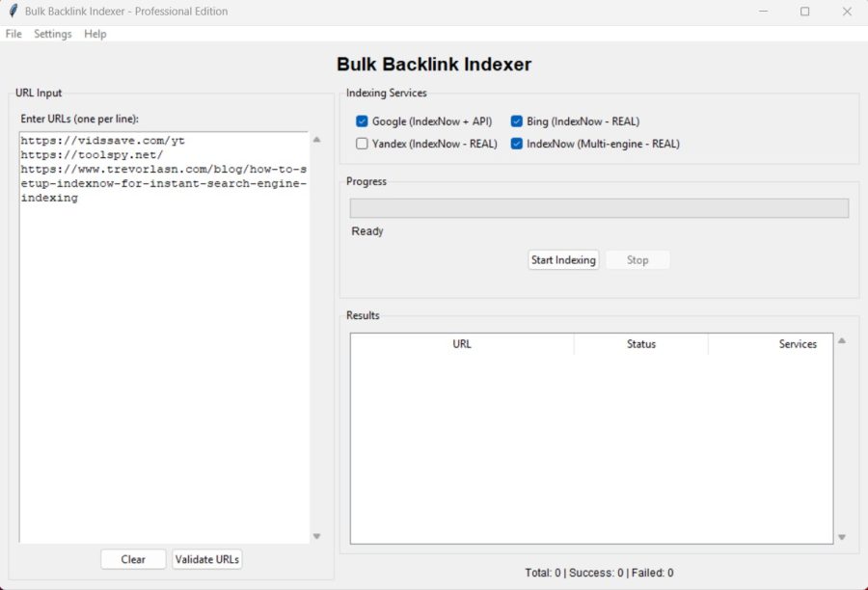Click the 'Enter URLs (one per line):' label
The width and height of the screenshot is (868, 590).
(80, 119)
